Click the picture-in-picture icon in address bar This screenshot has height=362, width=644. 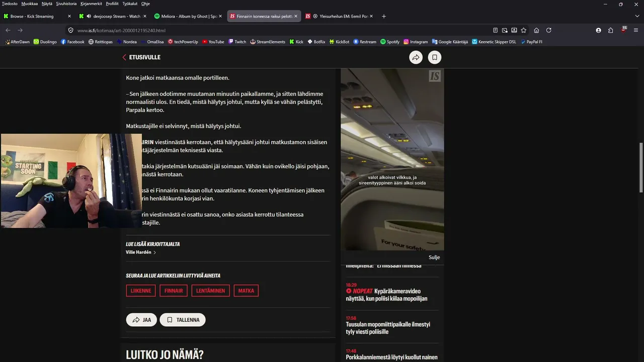click(505, 30)
